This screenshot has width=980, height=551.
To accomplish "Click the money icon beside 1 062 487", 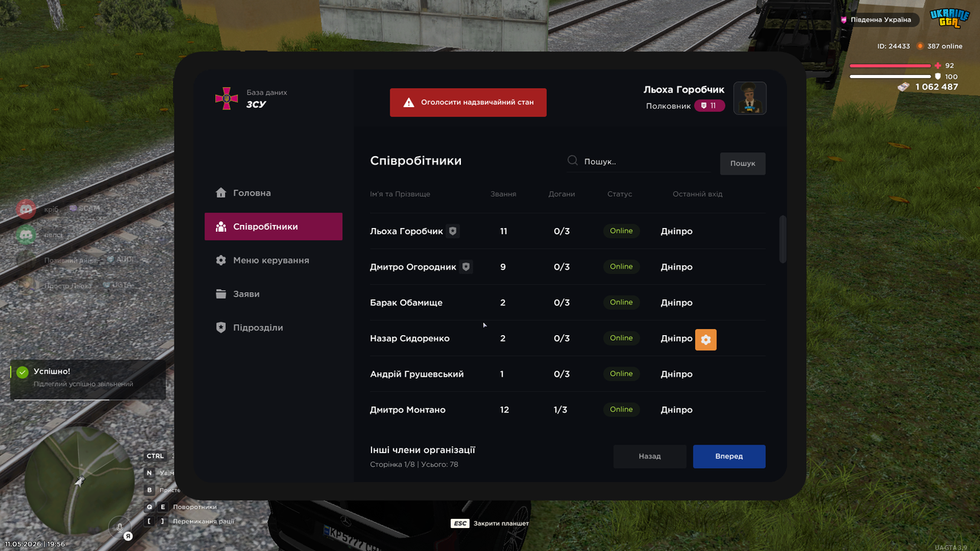I will tap(904, 86).
